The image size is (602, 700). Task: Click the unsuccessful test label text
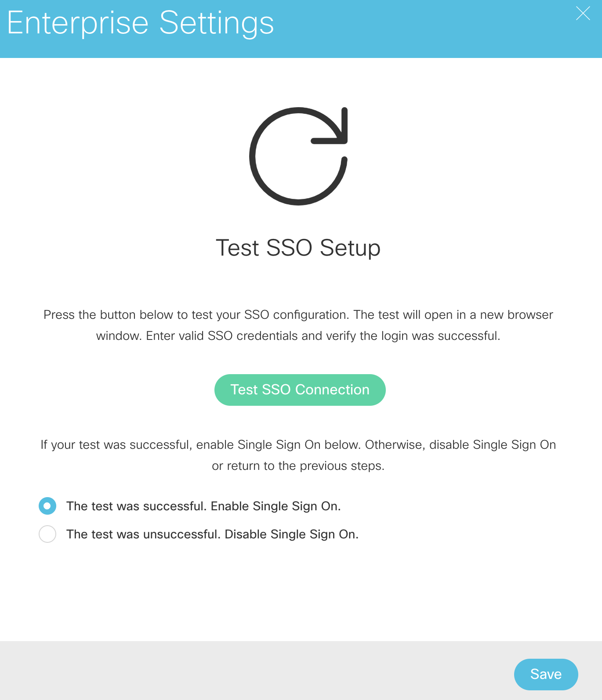click(x=212, y=534)
